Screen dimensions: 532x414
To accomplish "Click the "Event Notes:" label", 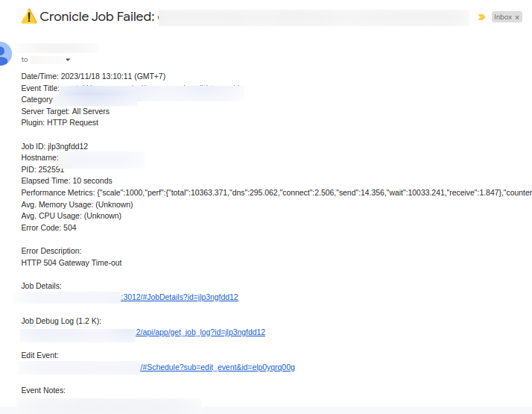I will click(43, 390).
